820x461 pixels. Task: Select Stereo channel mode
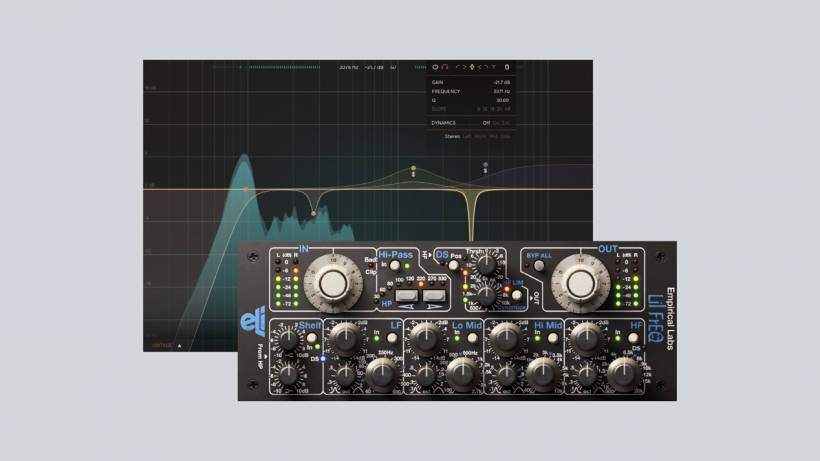(452, 136)
